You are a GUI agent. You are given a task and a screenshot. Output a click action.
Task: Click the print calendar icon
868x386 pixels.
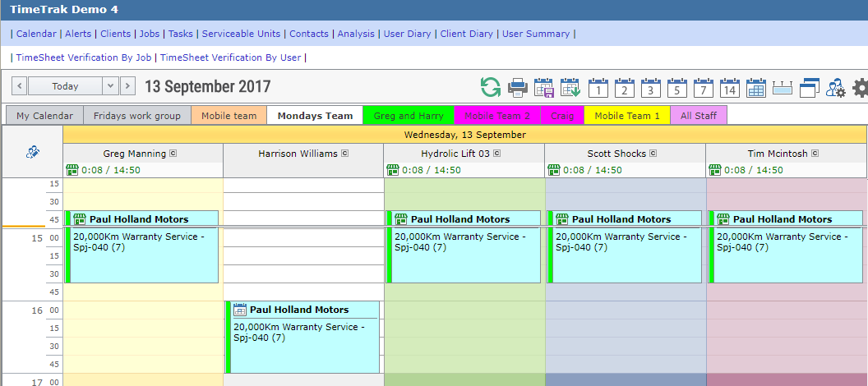(517, 87)
